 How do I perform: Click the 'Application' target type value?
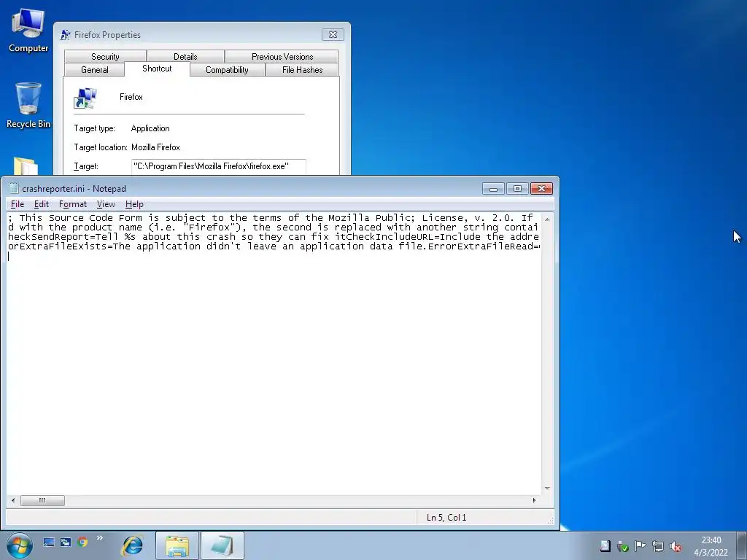point(150,128)
